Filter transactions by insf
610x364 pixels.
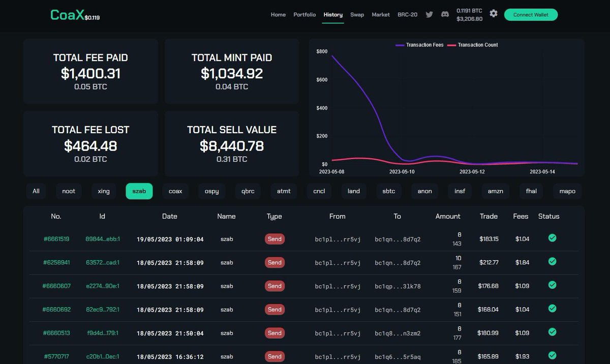tap(460, 191)
